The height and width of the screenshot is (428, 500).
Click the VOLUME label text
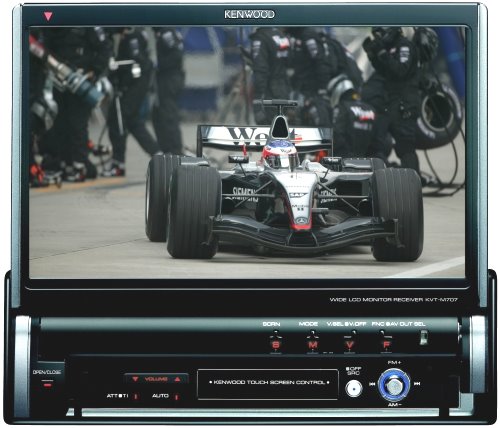coord(156,379)
